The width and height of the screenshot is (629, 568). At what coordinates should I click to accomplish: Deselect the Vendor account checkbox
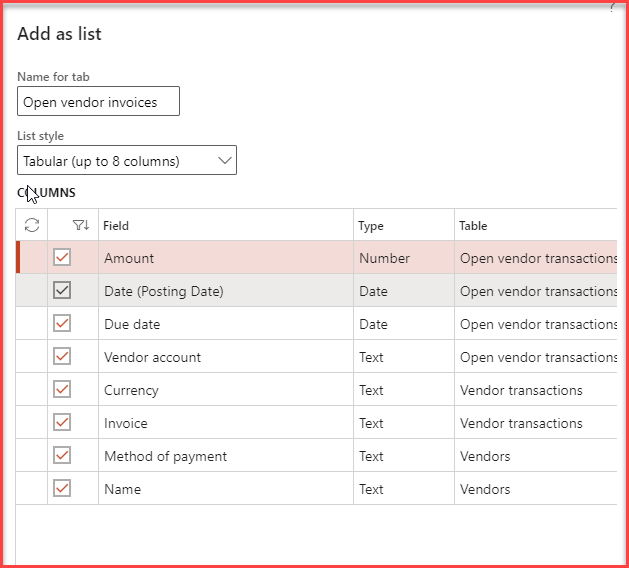[62, 356]
